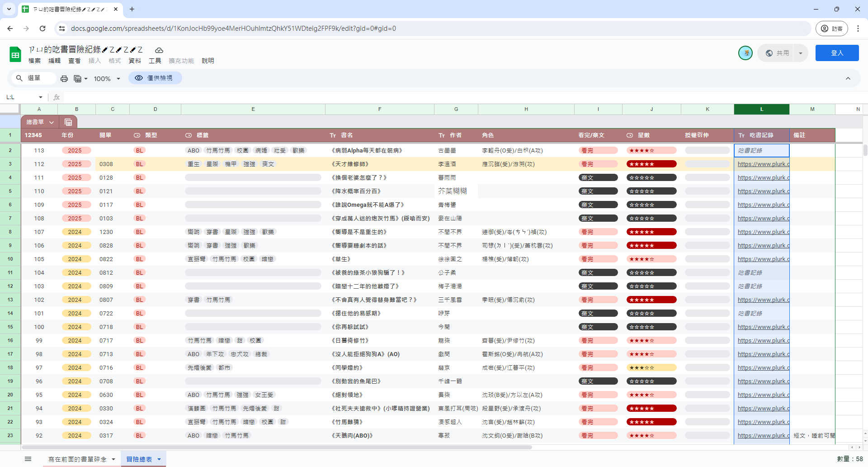Click the browser back arrow

[x=10, y=29]
